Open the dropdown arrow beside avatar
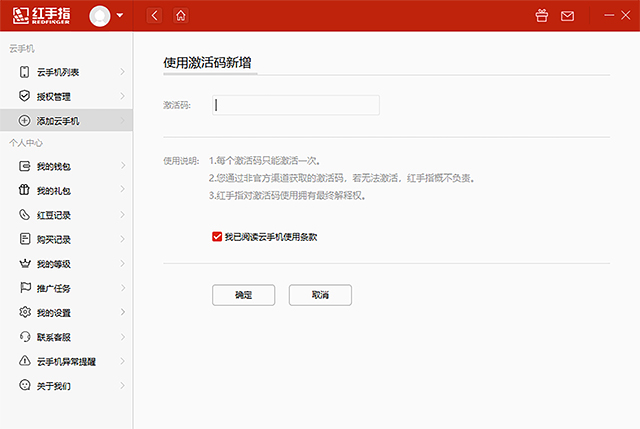640x429 pixels. [121, 16]
